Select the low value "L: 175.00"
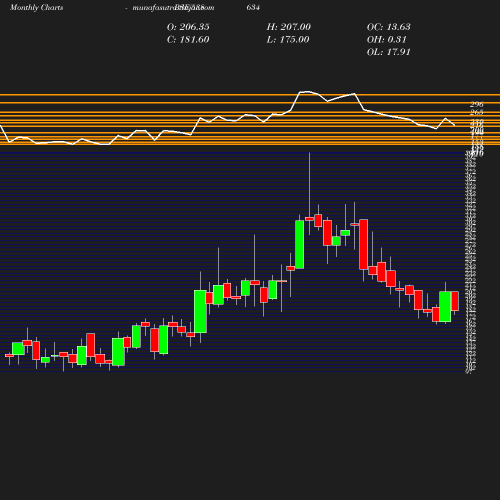This screenshot has width=500, height=500. (288, 40)
